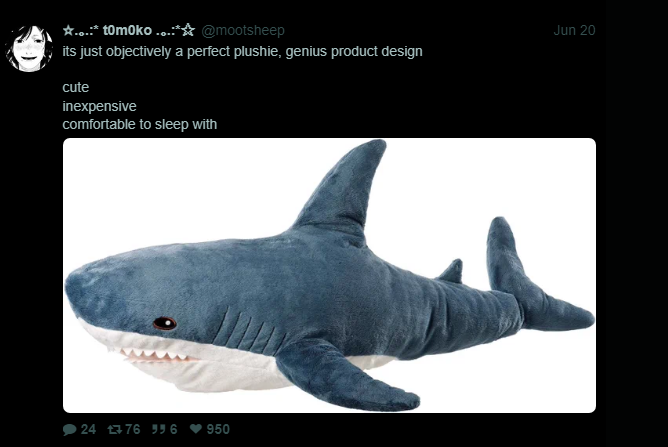Open the 950 likes count
668x447 pixels.
coord(218,429)
